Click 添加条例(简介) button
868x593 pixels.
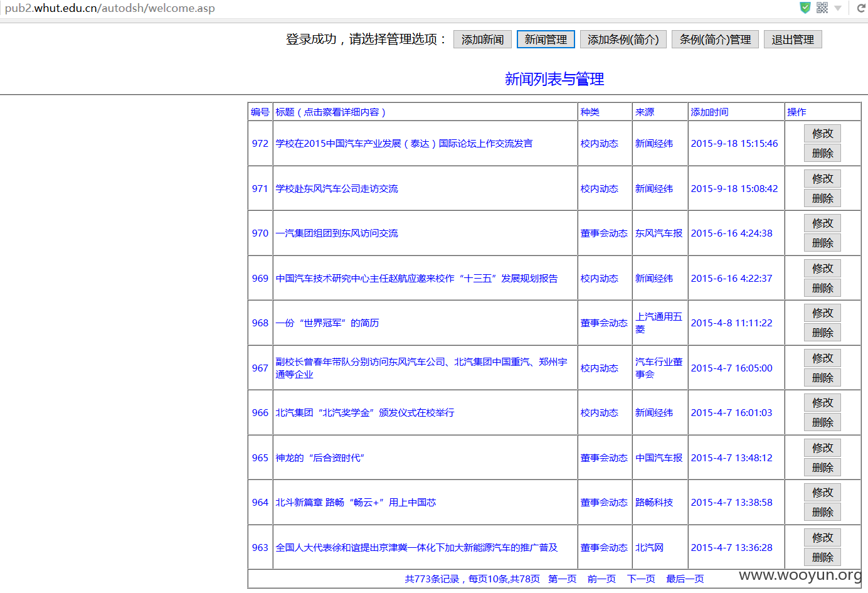click(x=623, y=40)
